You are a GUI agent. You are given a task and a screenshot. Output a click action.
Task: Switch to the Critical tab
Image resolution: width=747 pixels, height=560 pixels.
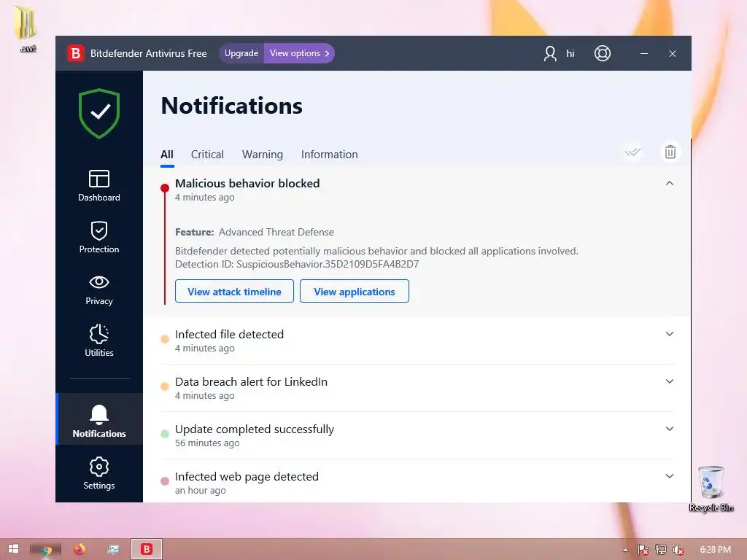click(x=207, y=155)
